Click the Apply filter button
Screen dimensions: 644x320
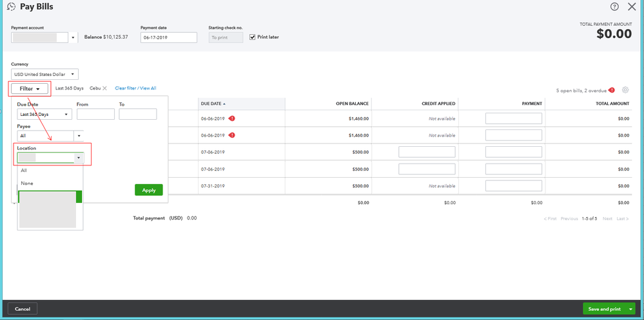click(149, 190)
